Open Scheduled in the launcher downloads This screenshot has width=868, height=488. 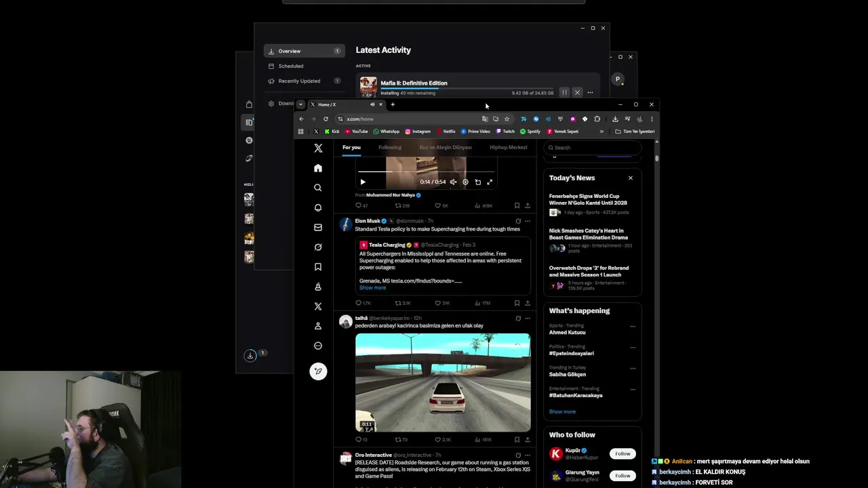[304, 66]
